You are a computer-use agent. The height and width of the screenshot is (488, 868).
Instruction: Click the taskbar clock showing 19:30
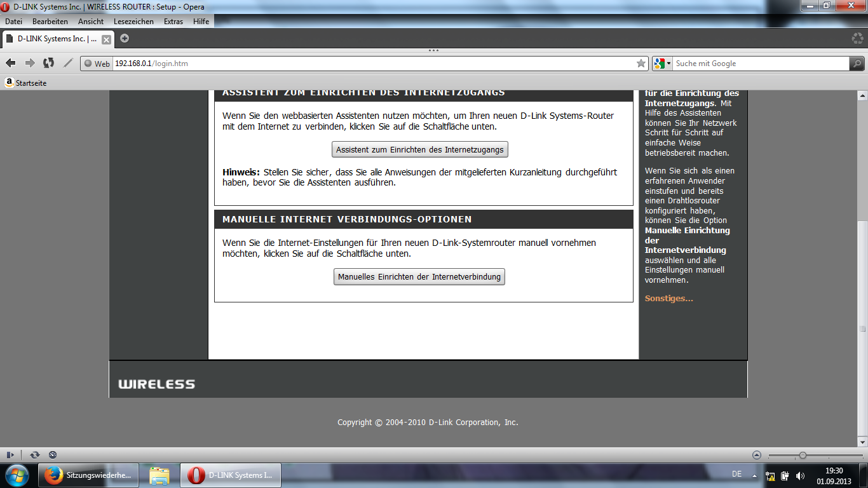click(x=834, y=475)
